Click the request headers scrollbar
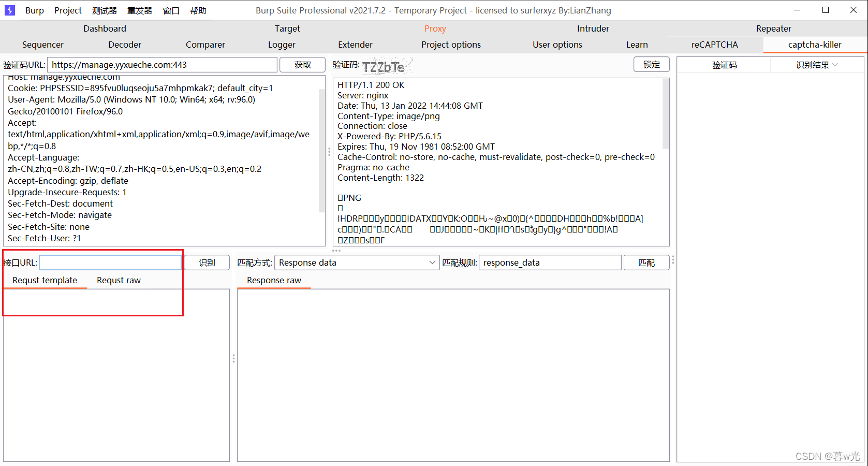This screenshot has height=466, width=868. coord(321,150)
